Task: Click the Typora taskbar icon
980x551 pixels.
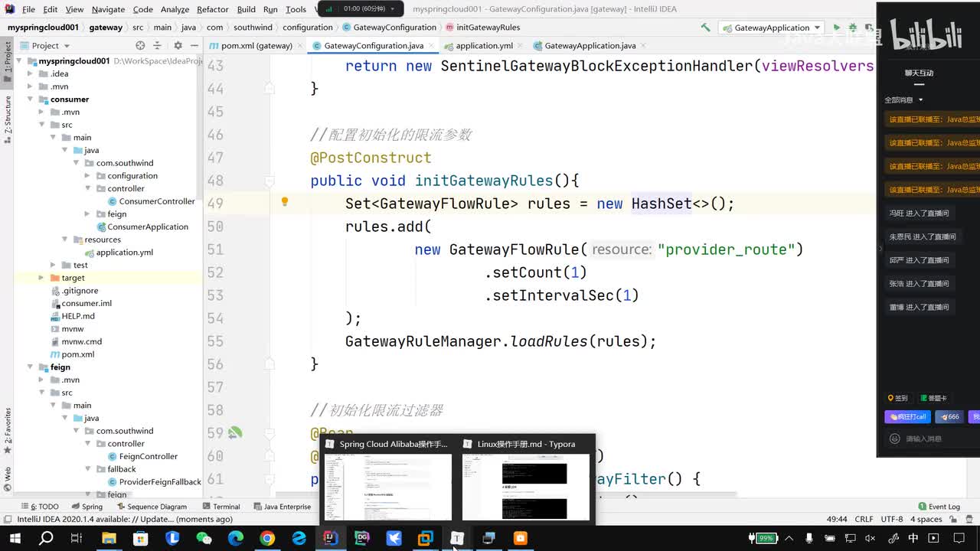Action: click(x=457, y=538)
